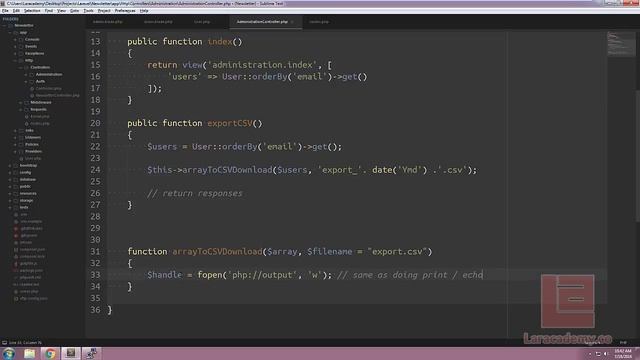Screen dimensions: 640x360
Task: Switch to the AdministrationController.php tab
Action: coord(262,22)
